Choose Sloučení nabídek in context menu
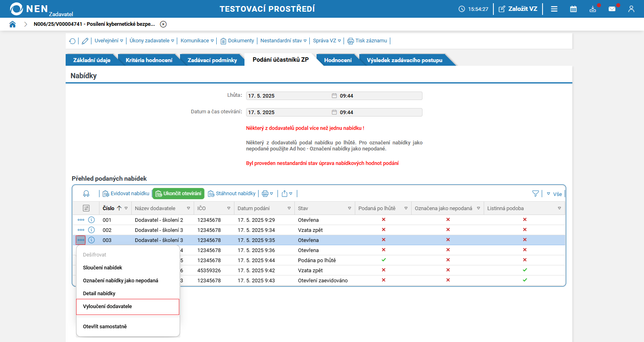 point(103,268)
